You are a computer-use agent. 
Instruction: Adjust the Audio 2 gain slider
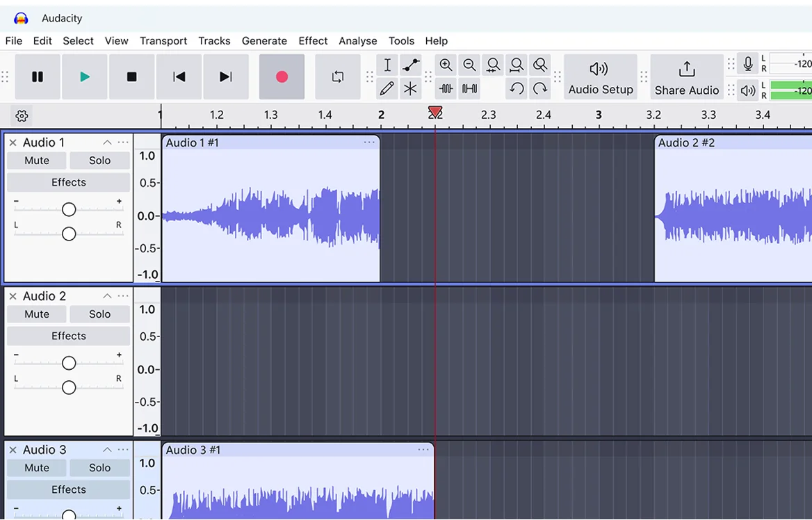click(x=68, y=362)
